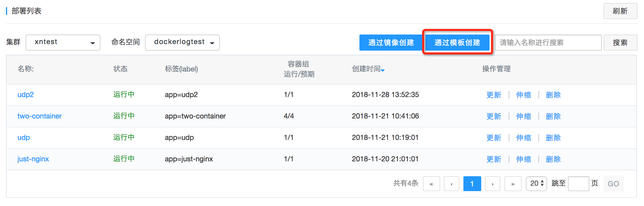Click the 部署列表 page title
Image resolution: width=644 pixels, height=206 pixels.
26,11
